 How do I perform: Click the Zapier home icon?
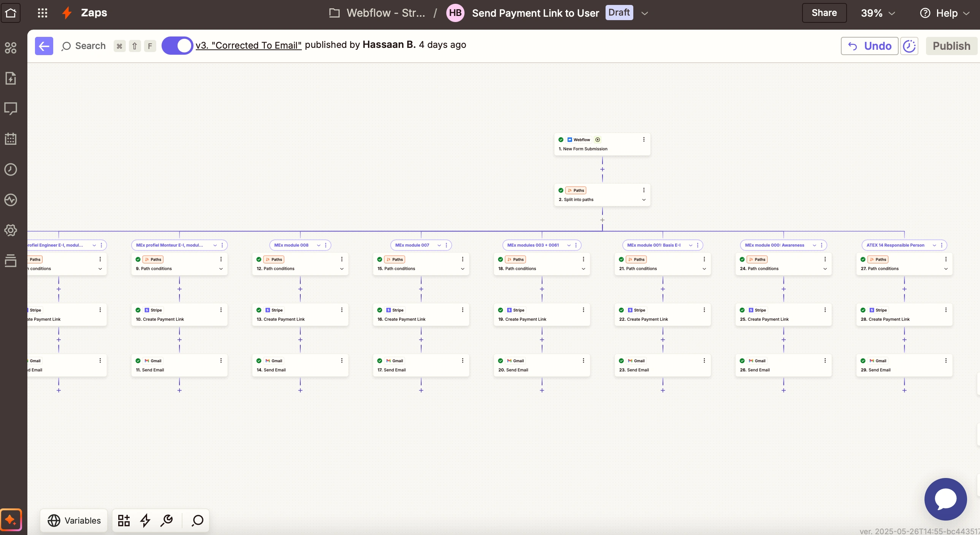(11, 13)
